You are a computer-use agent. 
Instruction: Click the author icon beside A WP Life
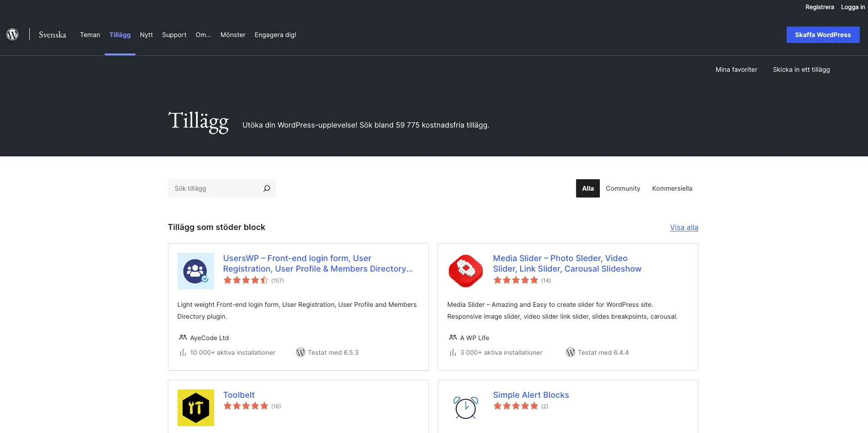(x=453, y=337)
